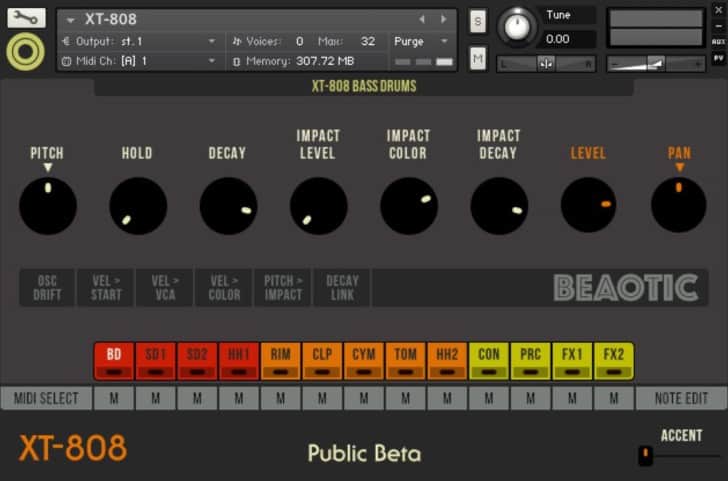Image resolution: width=728 pixels, height=481 pixels.
Task: Click the PITCH knob
Action: (48, 206)
